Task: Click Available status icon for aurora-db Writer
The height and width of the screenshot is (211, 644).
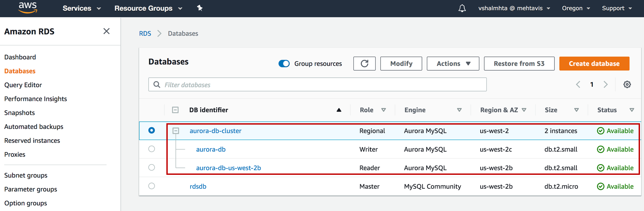Action: click(x=601, y=149)
